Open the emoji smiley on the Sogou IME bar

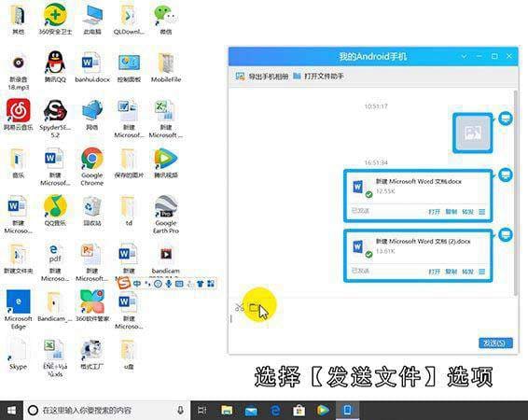(x=158, y=284)
